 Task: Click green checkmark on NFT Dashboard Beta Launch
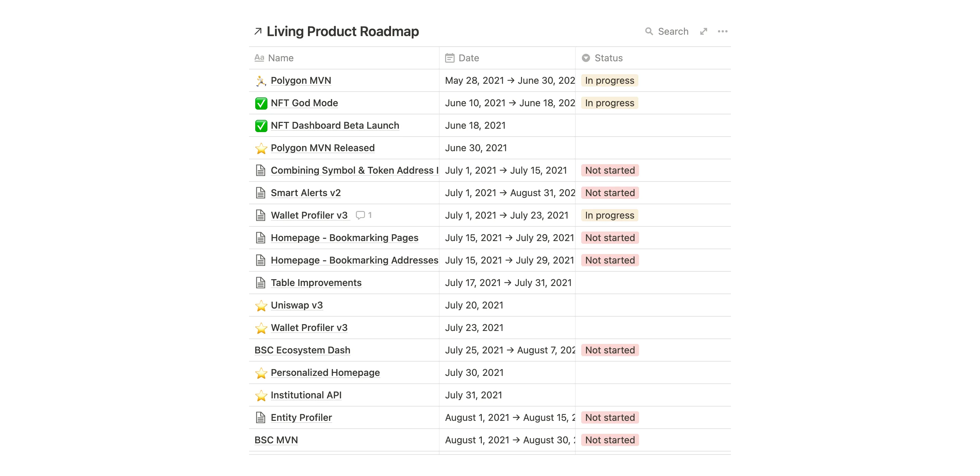tap(261, 126)
